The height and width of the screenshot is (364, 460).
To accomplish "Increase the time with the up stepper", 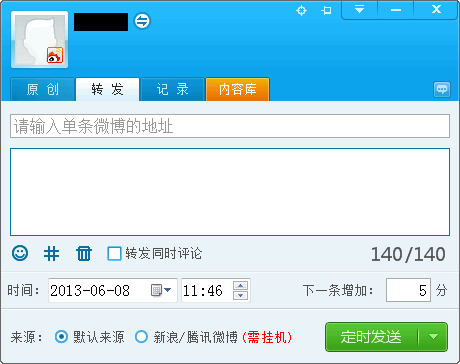I will tap(241, 286).
